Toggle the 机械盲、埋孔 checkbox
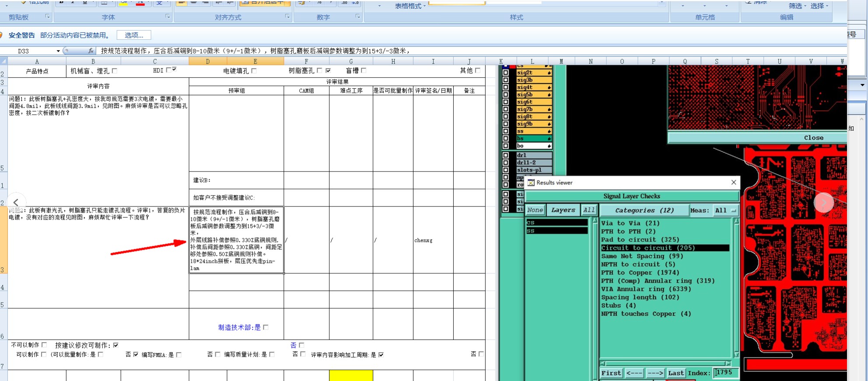868x381 pixels. coord(115,70)
